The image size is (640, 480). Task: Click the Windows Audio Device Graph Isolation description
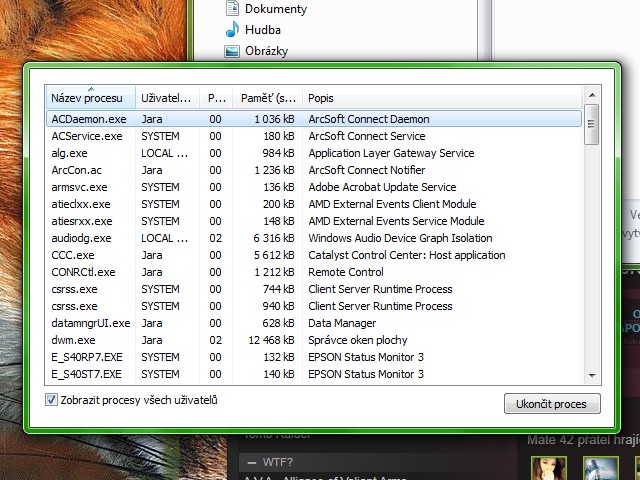[x=400, y=238]
